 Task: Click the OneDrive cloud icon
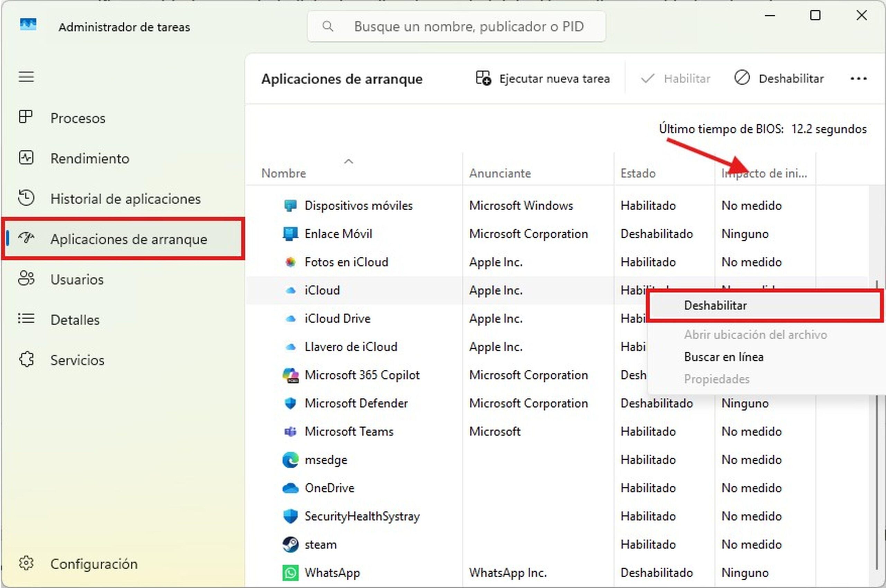(x=290, y=488)
